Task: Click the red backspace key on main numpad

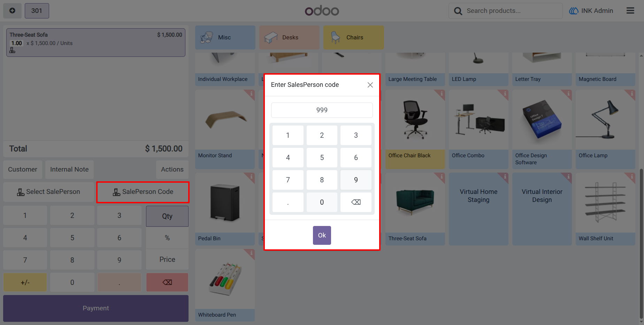Action: [x=167, y=282]
